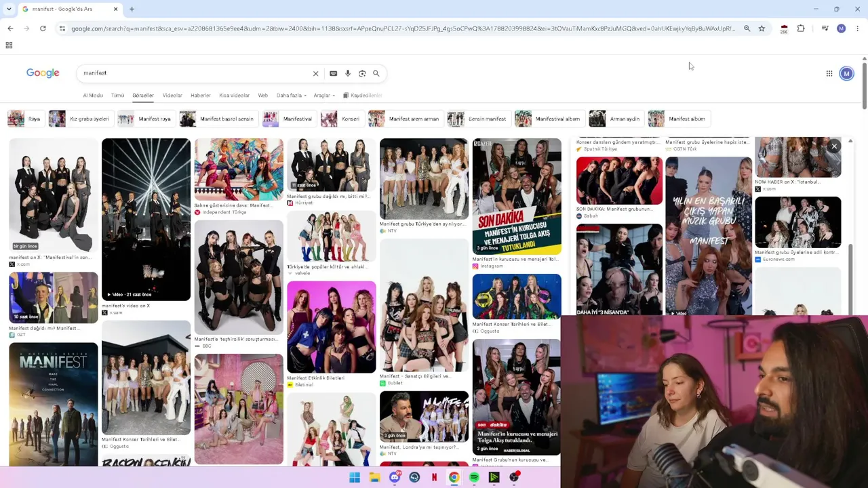
Task: Select the Manifest basrol sensin chip
Action: tap(218, 119)
